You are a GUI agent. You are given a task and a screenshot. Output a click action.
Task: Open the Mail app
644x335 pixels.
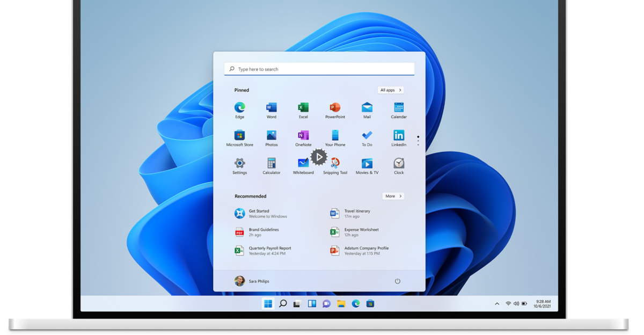pyautogui.click(x=367, y=110)
